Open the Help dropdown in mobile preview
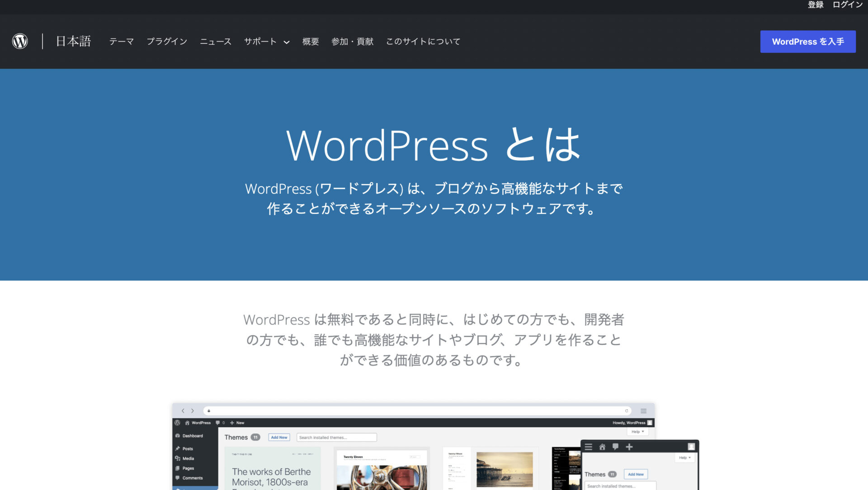The image size is (868, 490). (685, 458)
